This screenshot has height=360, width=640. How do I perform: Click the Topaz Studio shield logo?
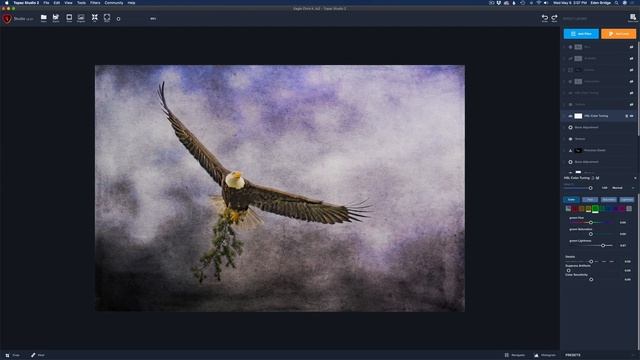click(7, 18)
